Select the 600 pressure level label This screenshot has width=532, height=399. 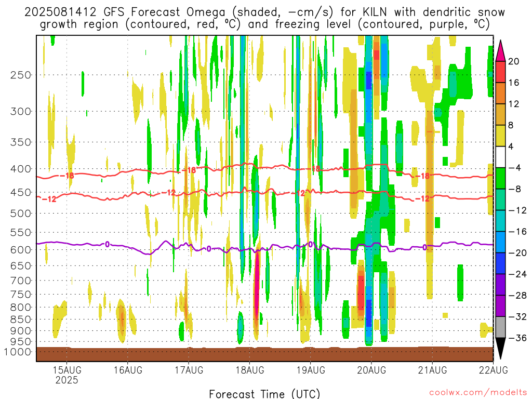[x=21, y=250]
